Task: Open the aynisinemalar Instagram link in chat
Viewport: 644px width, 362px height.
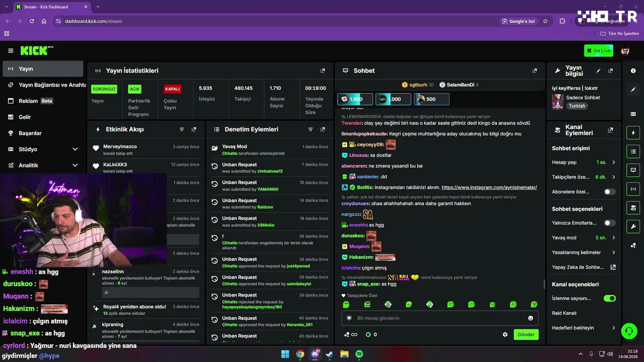Action: pos(489,188)
